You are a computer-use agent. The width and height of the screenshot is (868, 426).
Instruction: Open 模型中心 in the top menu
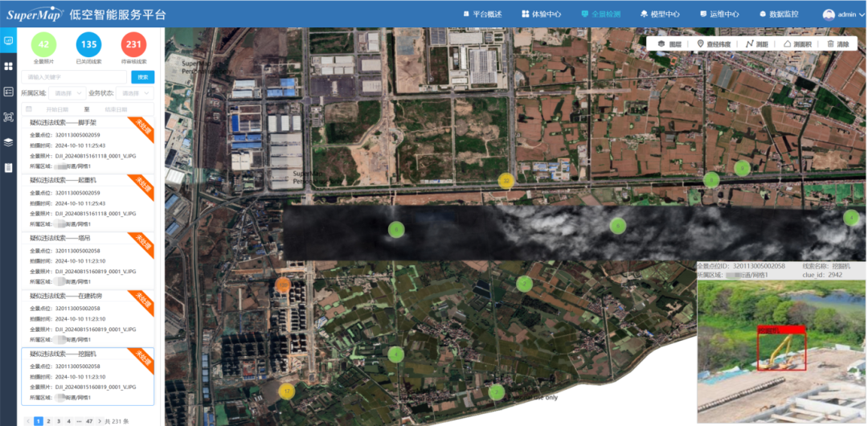click(x=660, y=14)
